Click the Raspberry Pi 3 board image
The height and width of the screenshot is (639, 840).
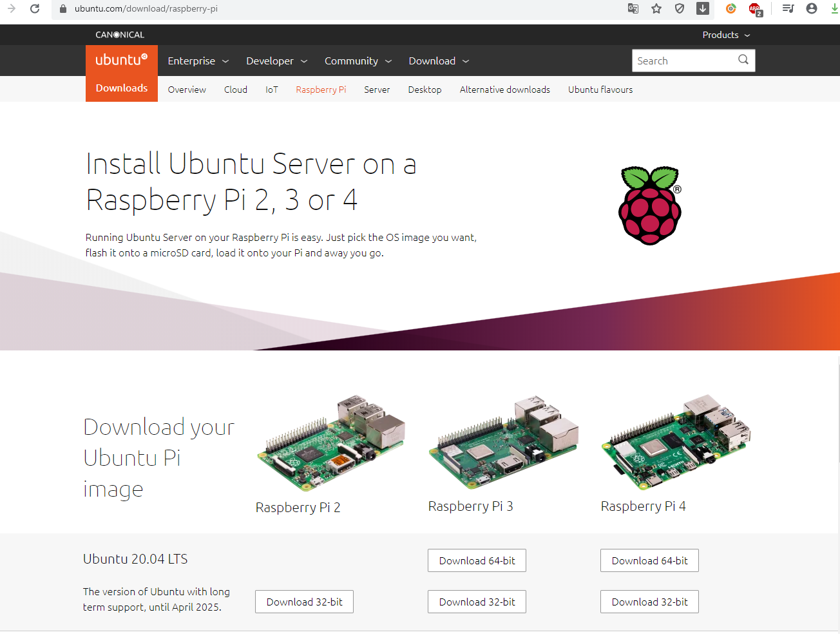tap(504, 443)
